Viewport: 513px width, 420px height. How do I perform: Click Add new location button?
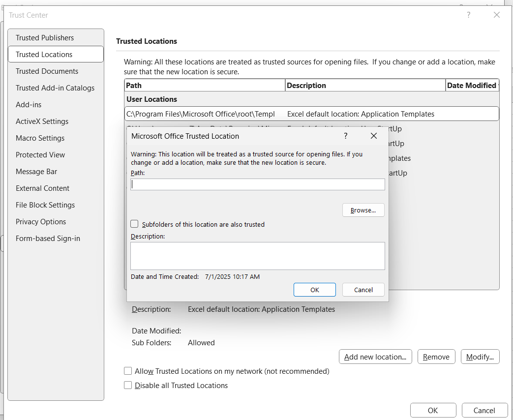(x=375, y=357)
